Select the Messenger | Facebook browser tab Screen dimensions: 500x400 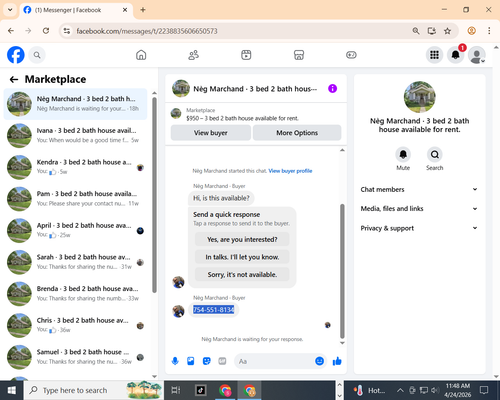76,10
